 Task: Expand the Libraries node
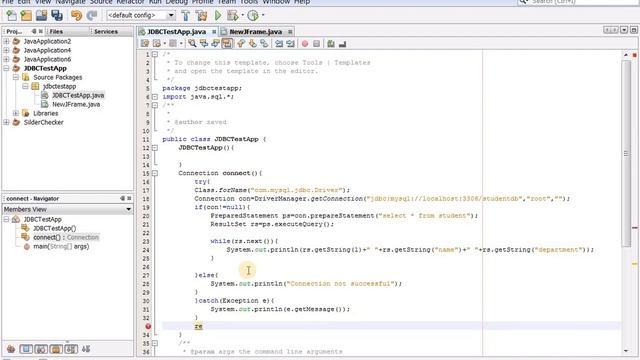coord(16,113)
